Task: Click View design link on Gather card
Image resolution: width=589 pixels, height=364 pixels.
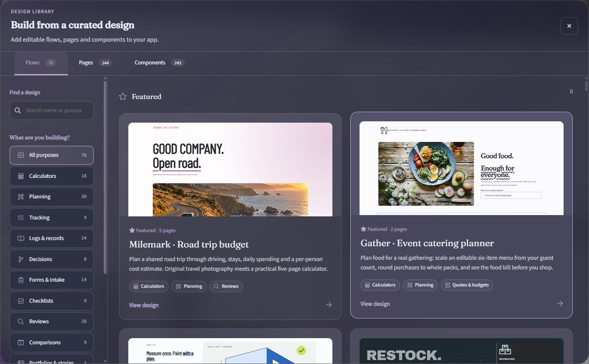Action: (375, 304)
